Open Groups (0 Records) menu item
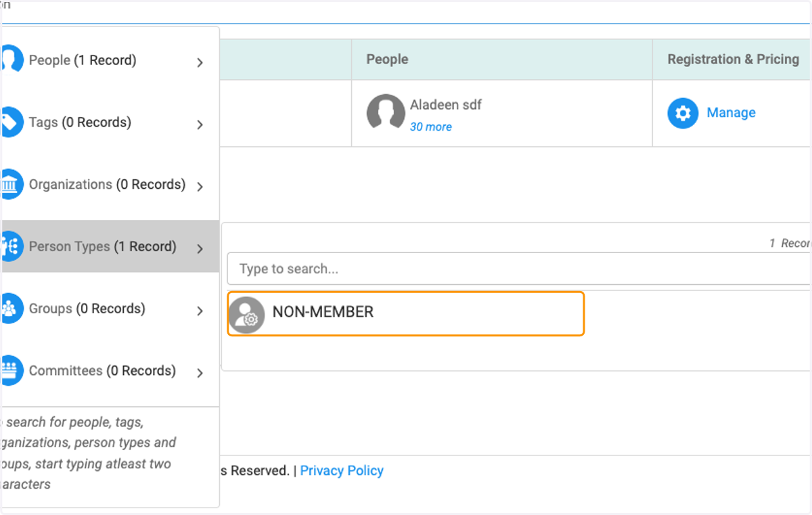The width and height of the screenshot is (812, 515). 110,309
